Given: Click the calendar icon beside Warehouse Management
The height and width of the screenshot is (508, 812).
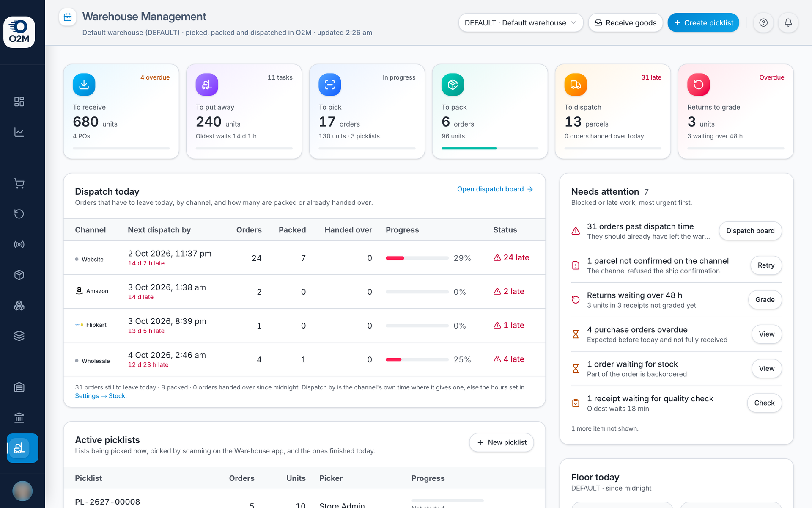Looking at the screenshot, I should pos(68,17).
